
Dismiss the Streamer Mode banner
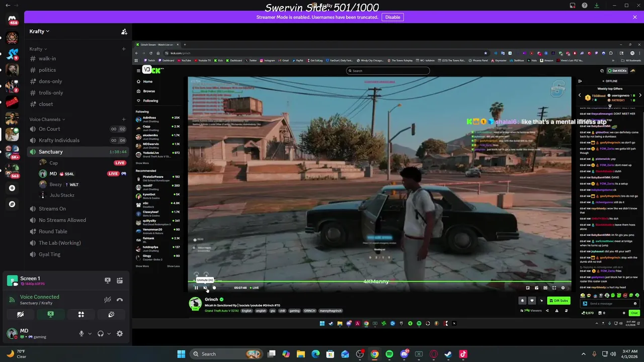(x=635, y=17)
